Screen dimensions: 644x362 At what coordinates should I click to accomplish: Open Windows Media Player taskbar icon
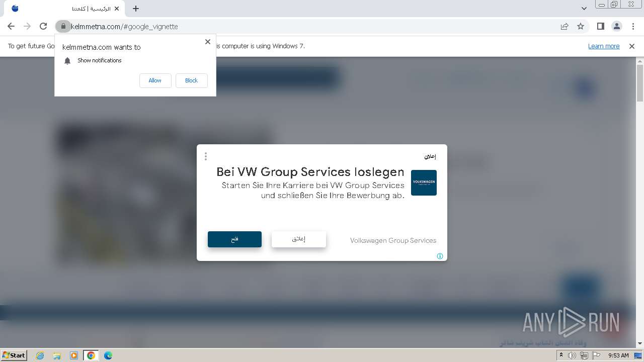[x=74, y=355]
